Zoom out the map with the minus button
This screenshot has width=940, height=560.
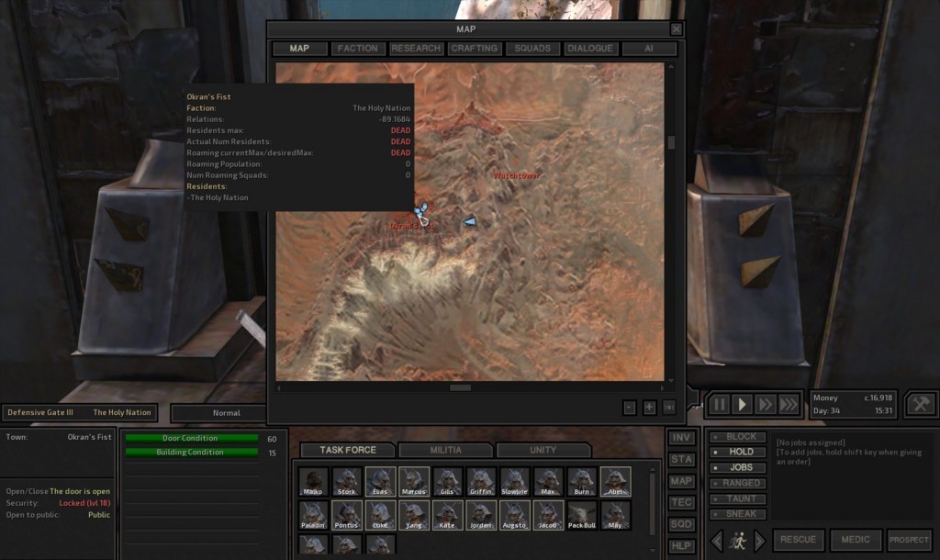629,408
